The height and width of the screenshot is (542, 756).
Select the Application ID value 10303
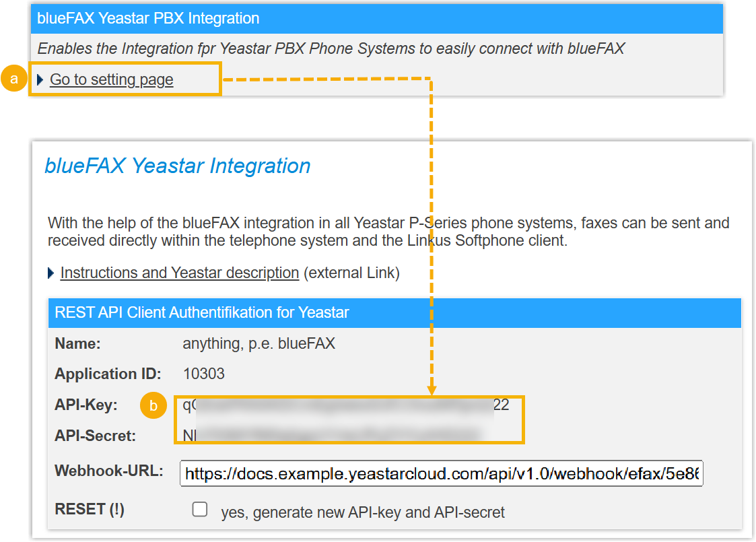pyautogui.click(x=204, y=374)
